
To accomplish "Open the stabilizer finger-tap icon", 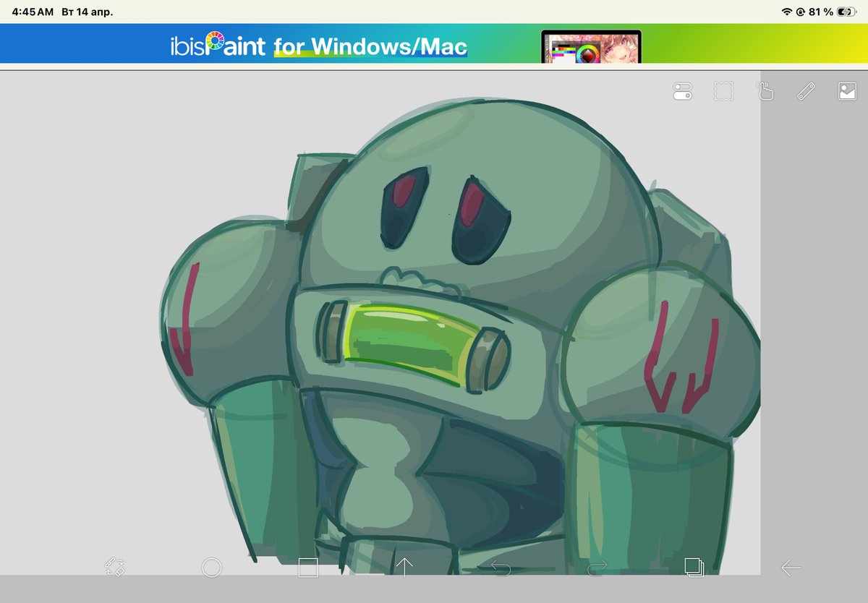I will (x=765, y=91).
